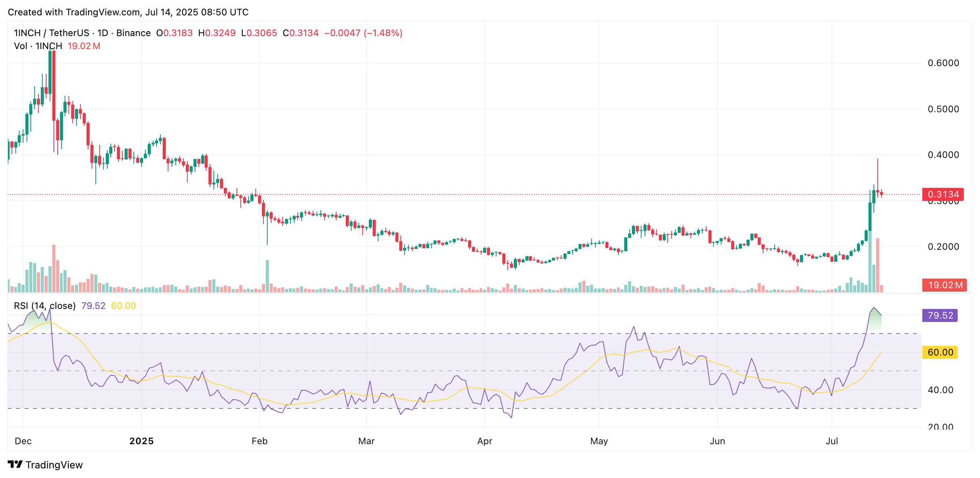
Task: Click the open value O0.3183
Action: pyautogui.click(x=174, y=33)
